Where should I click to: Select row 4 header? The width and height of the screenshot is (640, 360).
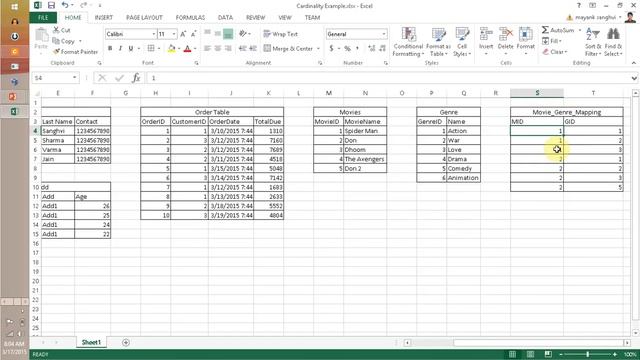point(36,131)
